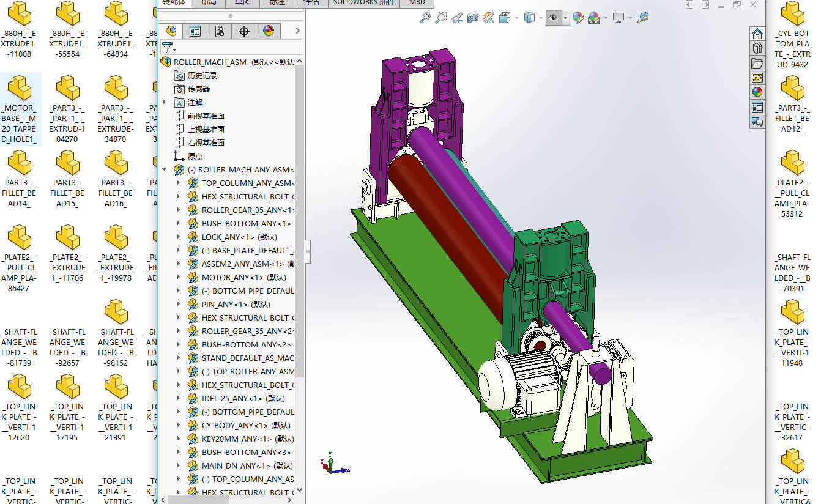The image size is (821, 504).
Task: Open the DisplayManager color sphere tab
Action: point(268,31)
